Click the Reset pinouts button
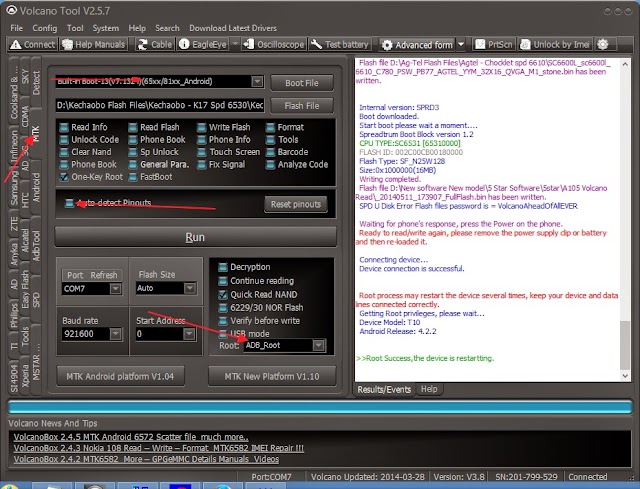 point(296,204)
